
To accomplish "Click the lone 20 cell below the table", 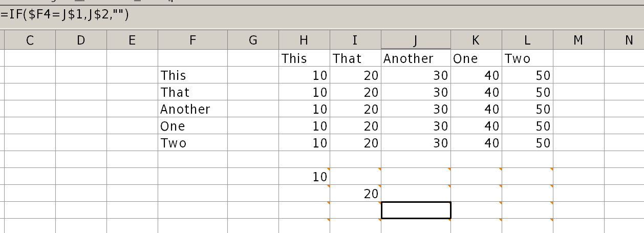I will 355,193.
